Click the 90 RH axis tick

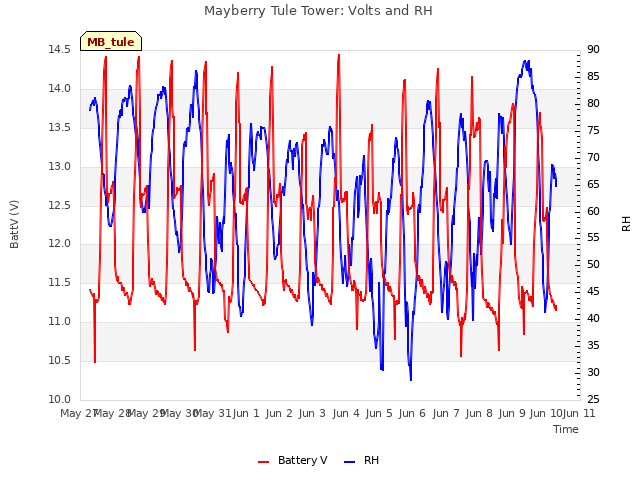[593, 49]
